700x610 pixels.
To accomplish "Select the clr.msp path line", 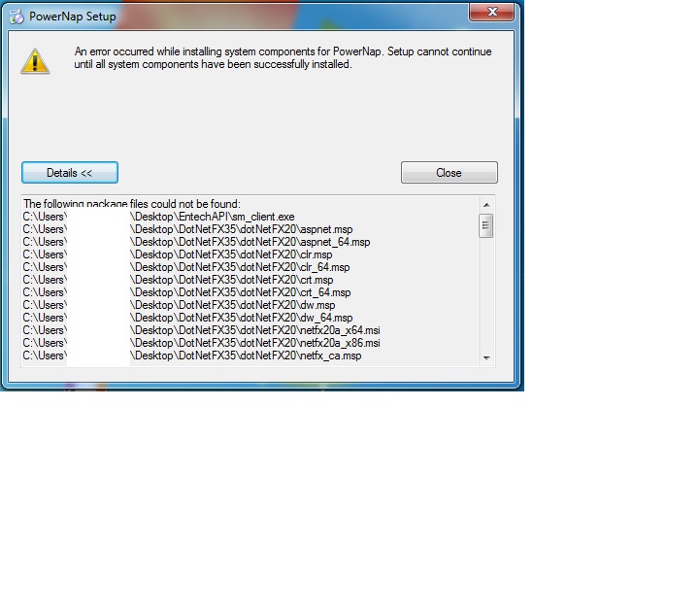I will point(178,254).
